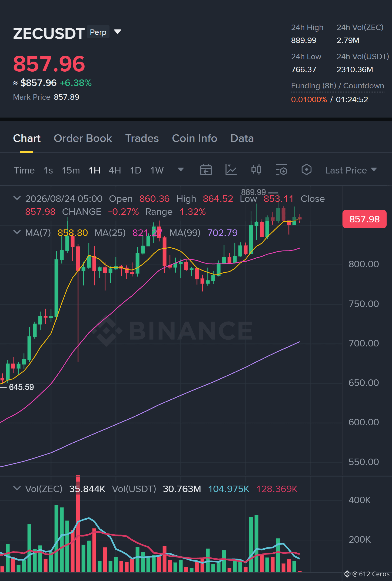Image resolution: width=392 pixels, height=581 pixels.
Task: Click the 104.975K volume MA value
Action: tap(229, 489)
